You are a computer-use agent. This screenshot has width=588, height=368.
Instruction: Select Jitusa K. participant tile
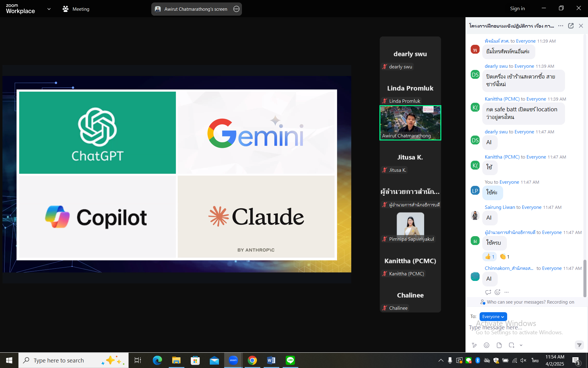[x=410, y=157]
